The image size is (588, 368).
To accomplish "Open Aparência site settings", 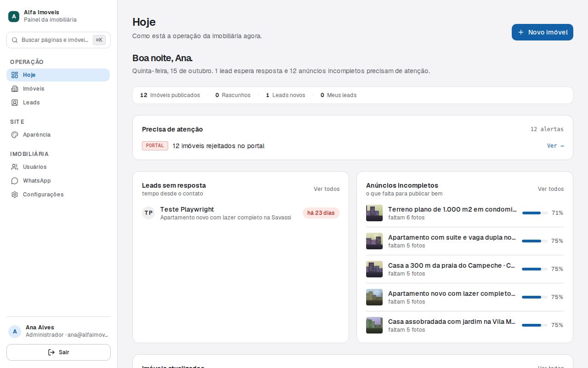I will tap(58, 135).
